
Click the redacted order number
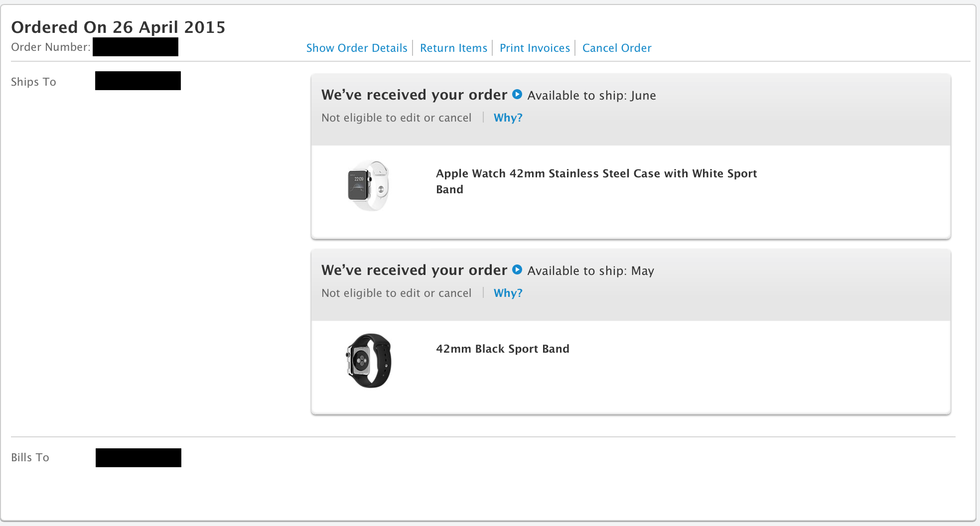(x=136, y=47)
